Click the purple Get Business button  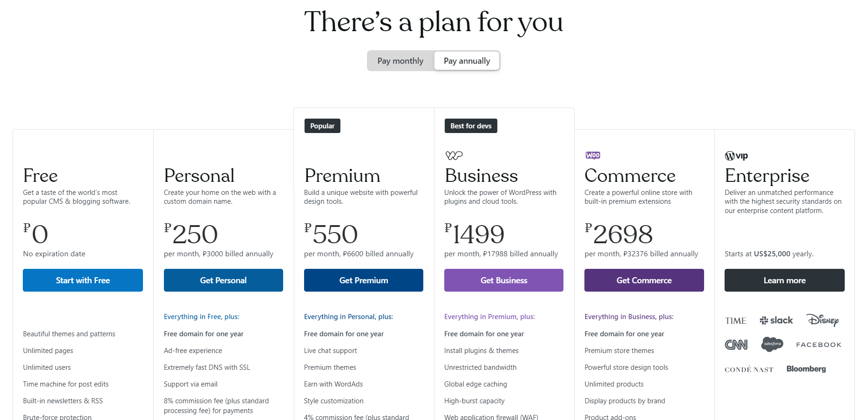click(504, 280)
